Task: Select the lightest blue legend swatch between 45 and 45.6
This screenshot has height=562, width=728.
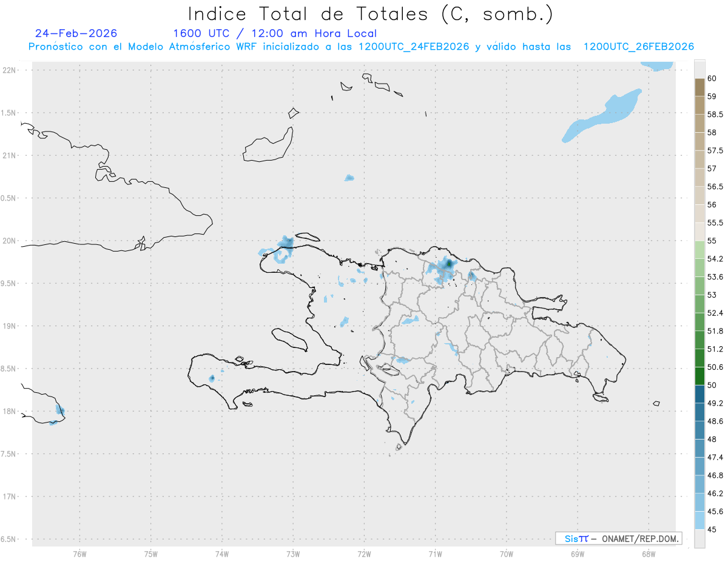Action: [699, 520]
